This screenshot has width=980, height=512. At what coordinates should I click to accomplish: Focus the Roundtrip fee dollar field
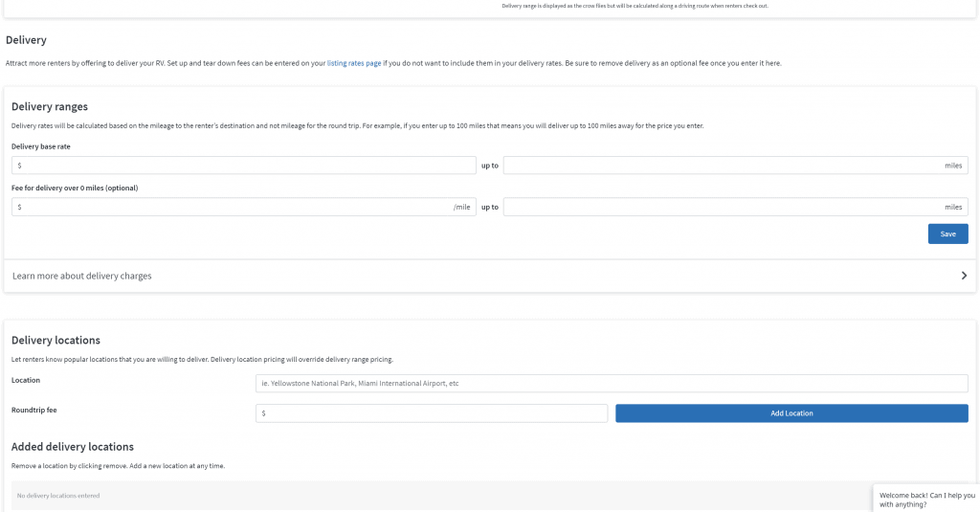tap(432, 413)
